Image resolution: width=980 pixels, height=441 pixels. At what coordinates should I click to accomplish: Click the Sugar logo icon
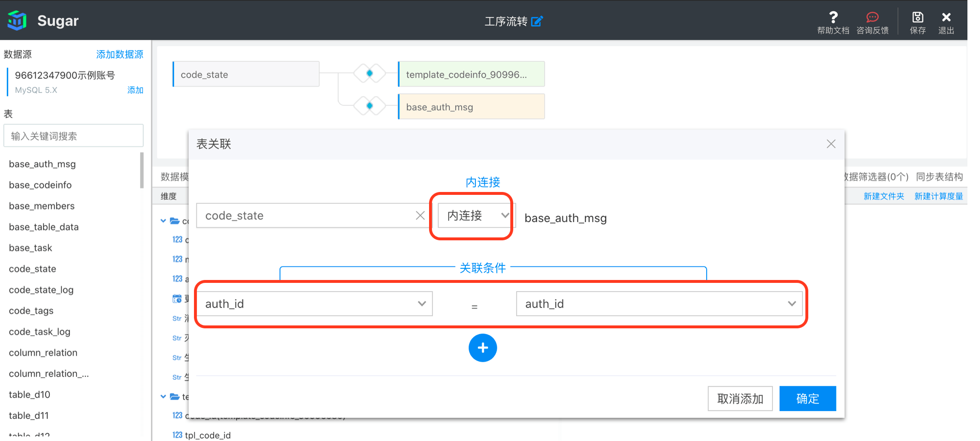pyautogui.click(x=16, y=20)
